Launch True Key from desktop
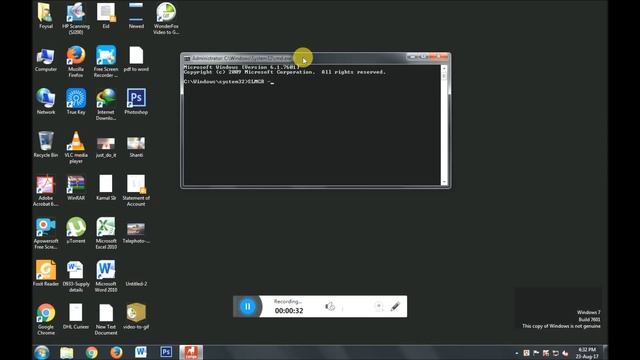The width and height of the screenshot is (640, 360). pos(76,101)
